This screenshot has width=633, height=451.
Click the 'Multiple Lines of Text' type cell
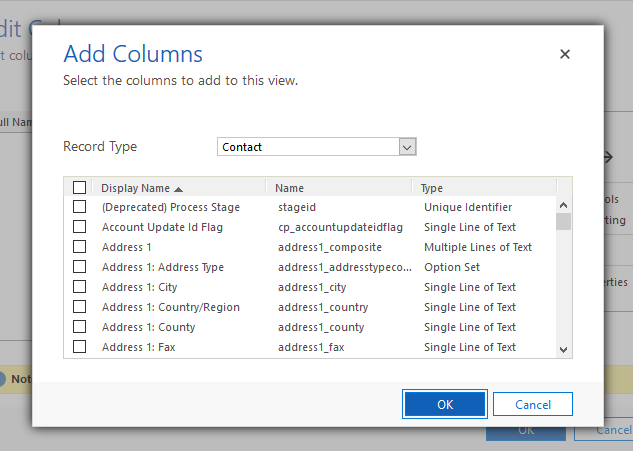(x=478, y=247)
